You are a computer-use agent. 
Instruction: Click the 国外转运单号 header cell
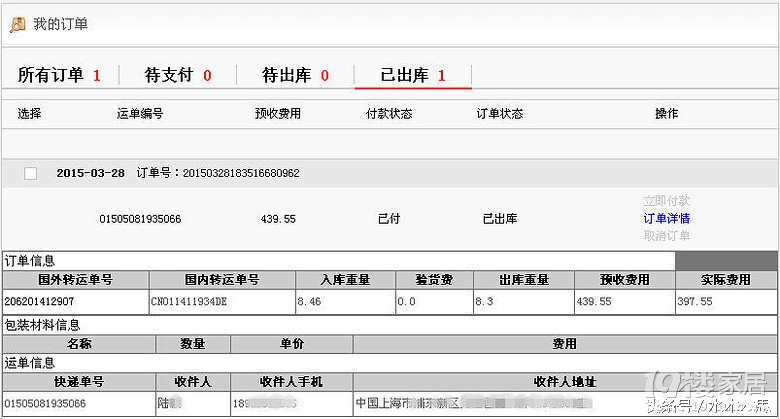point(76,280)
